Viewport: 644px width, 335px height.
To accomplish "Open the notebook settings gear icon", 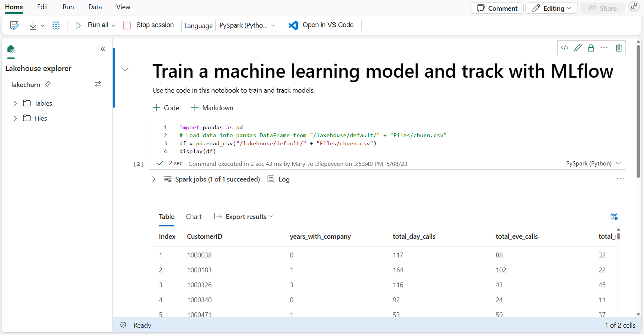I will tap(56, 25).
